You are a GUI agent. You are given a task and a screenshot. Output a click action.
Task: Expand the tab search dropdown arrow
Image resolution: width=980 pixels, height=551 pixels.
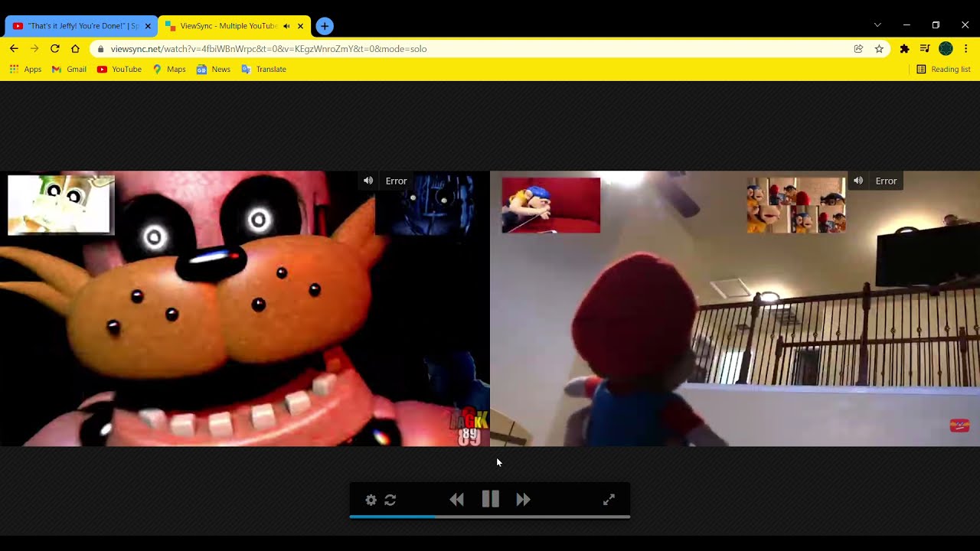[877, 25]
